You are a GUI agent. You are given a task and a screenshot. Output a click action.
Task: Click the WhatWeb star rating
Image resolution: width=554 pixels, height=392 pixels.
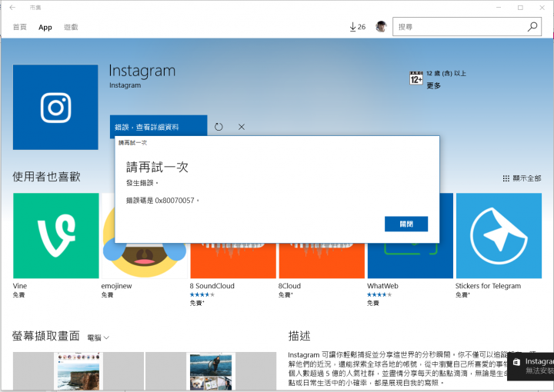379,294
